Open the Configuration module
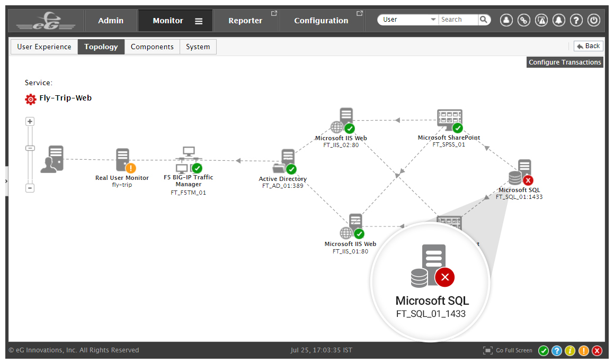The height and width of the screenshot is (364, 614). [321, 21]
